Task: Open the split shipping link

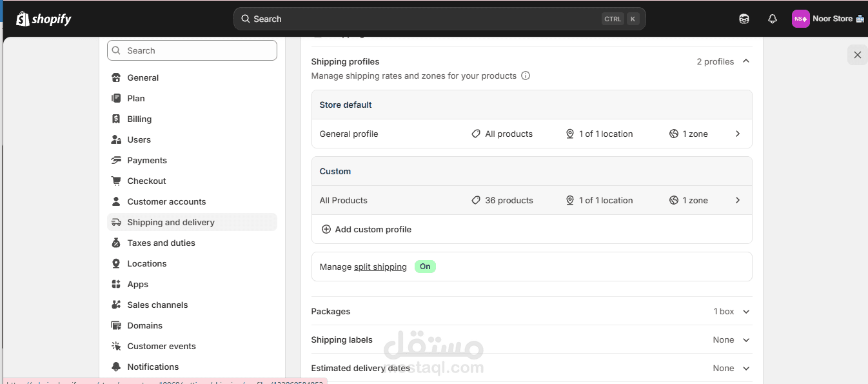Action: tap(380, 267)
